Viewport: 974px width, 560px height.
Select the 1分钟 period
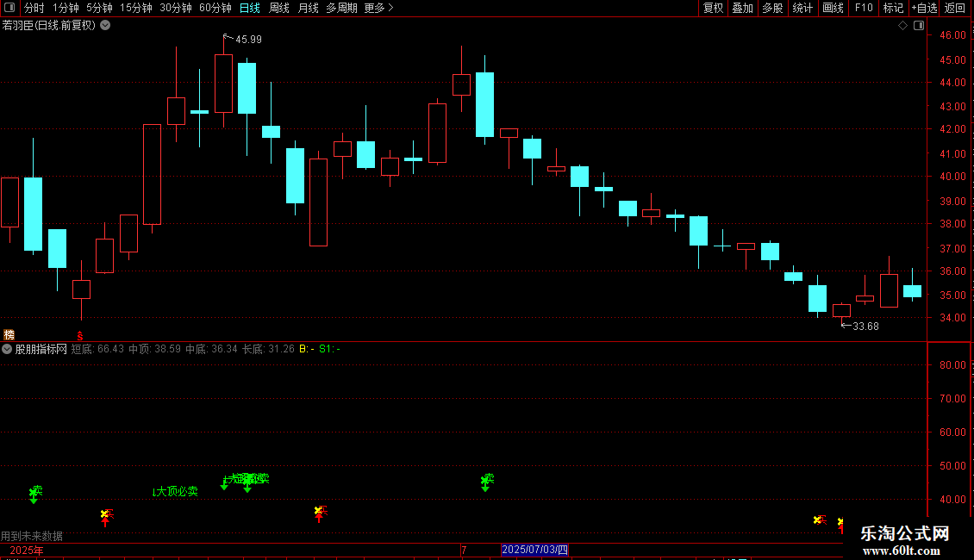tap(66, 8)
